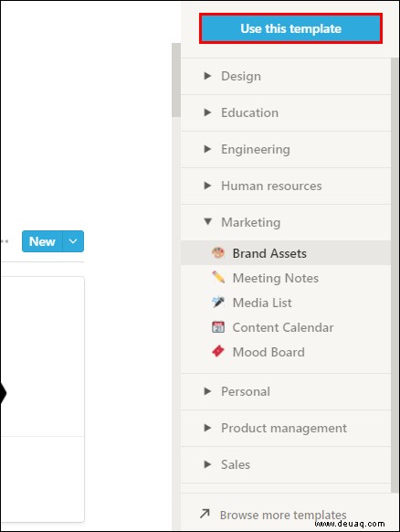
Task: Collapse the Marketing category
Action: (x=208, y=222)
